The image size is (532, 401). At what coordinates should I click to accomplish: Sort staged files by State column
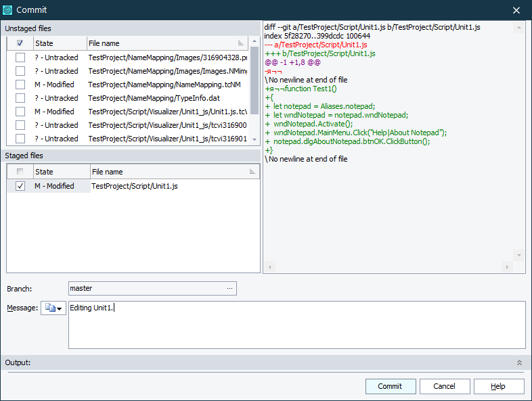point(60,172)
